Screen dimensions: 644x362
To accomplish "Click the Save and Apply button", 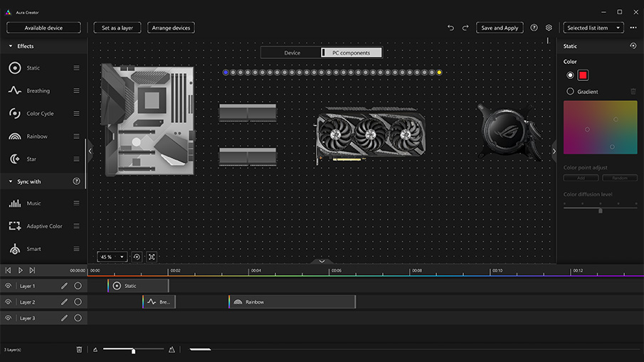I will (x=500, y=28).
